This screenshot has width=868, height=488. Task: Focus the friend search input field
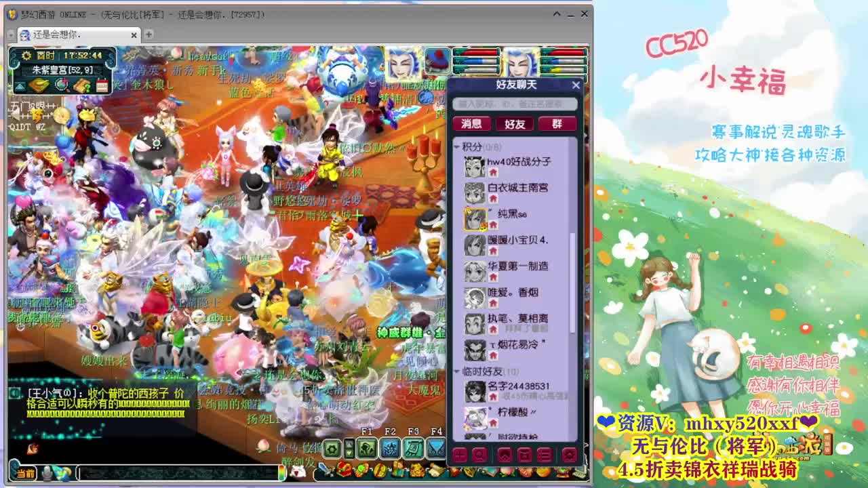point(515,104)
